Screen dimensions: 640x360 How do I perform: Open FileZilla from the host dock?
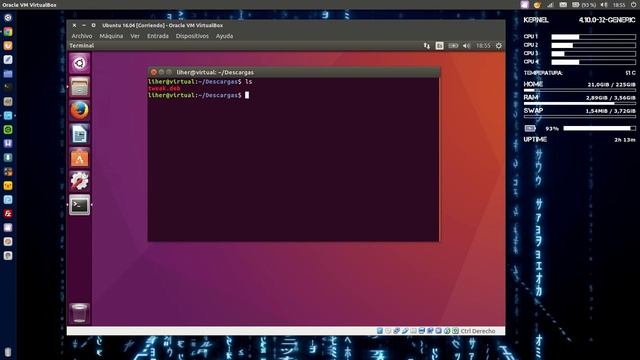(8, 213)
